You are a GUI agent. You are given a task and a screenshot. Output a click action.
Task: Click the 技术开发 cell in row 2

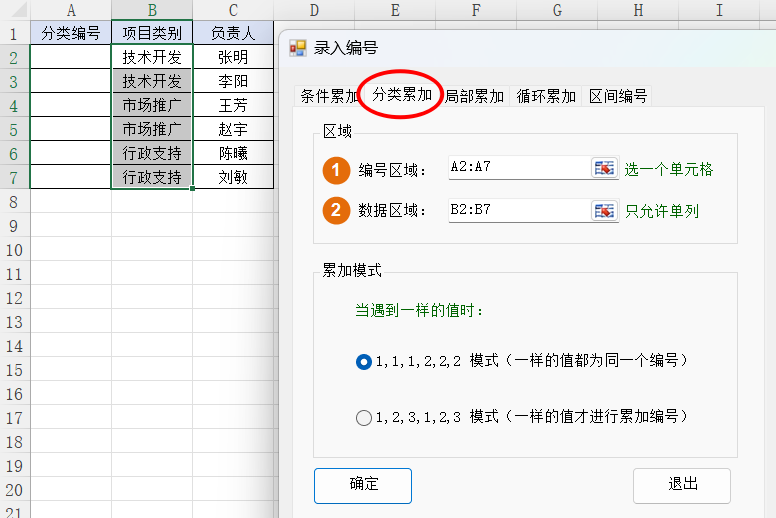152,57
